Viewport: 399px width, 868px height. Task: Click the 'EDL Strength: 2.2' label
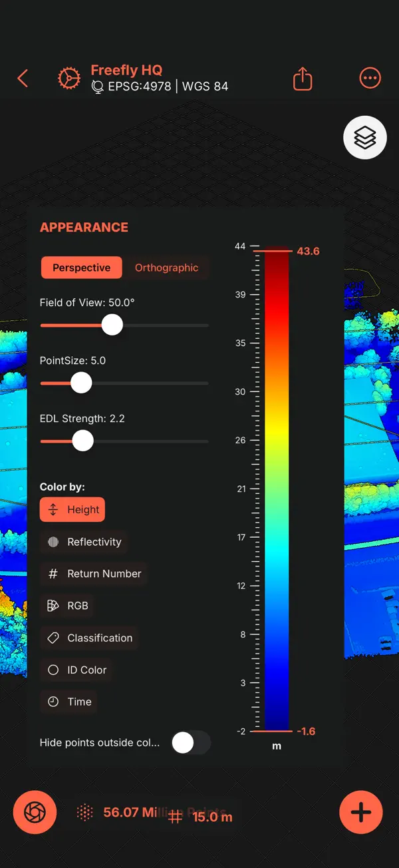[82, 419]
